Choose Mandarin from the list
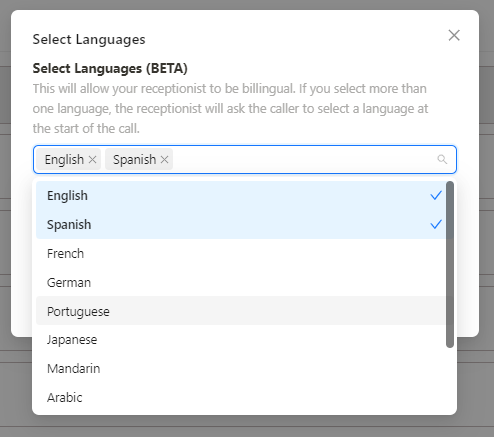 click(241, 369)
